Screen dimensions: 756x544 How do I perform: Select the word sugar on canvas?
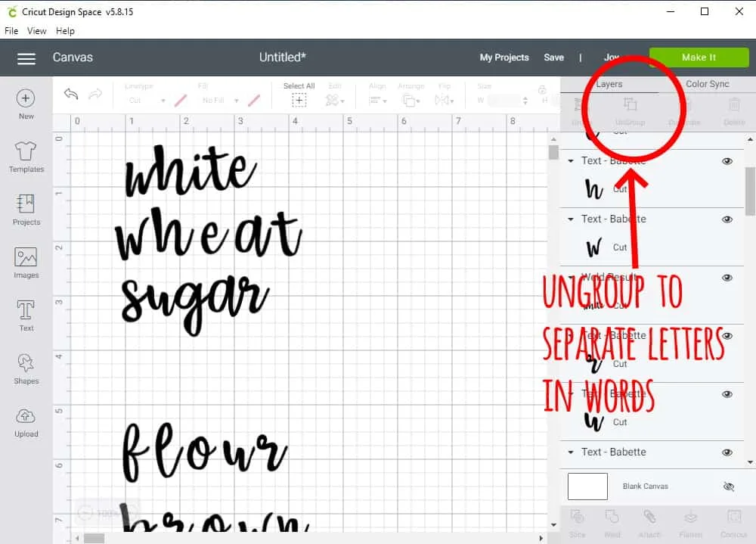(195, 305)
